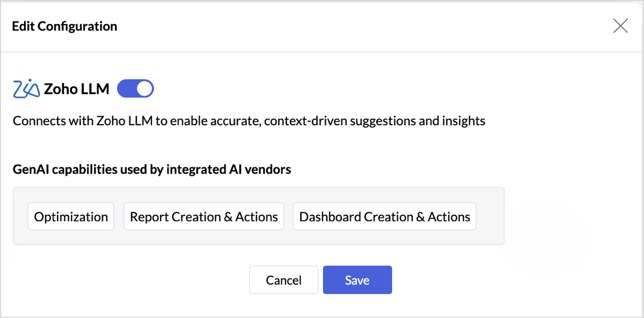644x318 pixels.
Task: Click the Edit Configuration dialog title
Action: (x=64, y=26)
